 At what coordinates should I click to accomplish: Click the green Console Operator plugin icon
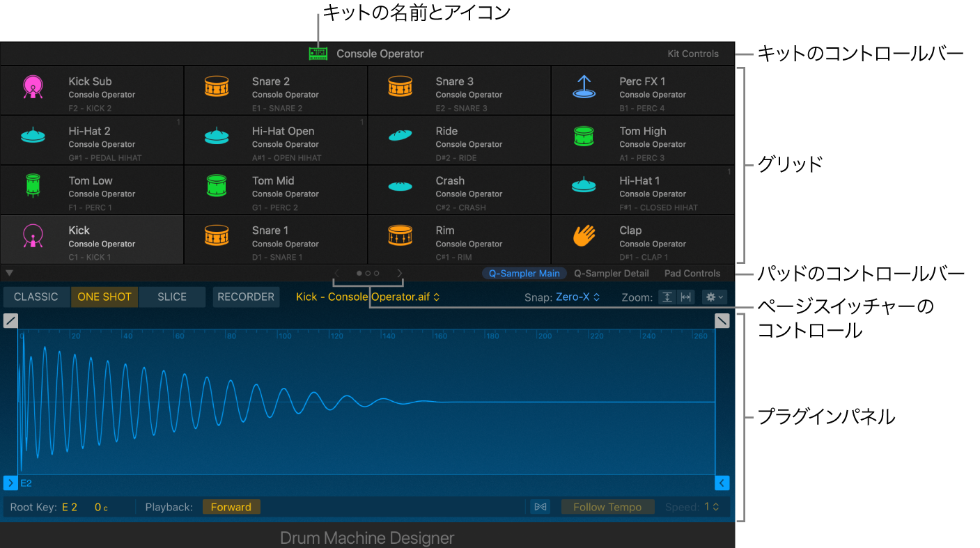pyautogui.click(x=318, y=53)
